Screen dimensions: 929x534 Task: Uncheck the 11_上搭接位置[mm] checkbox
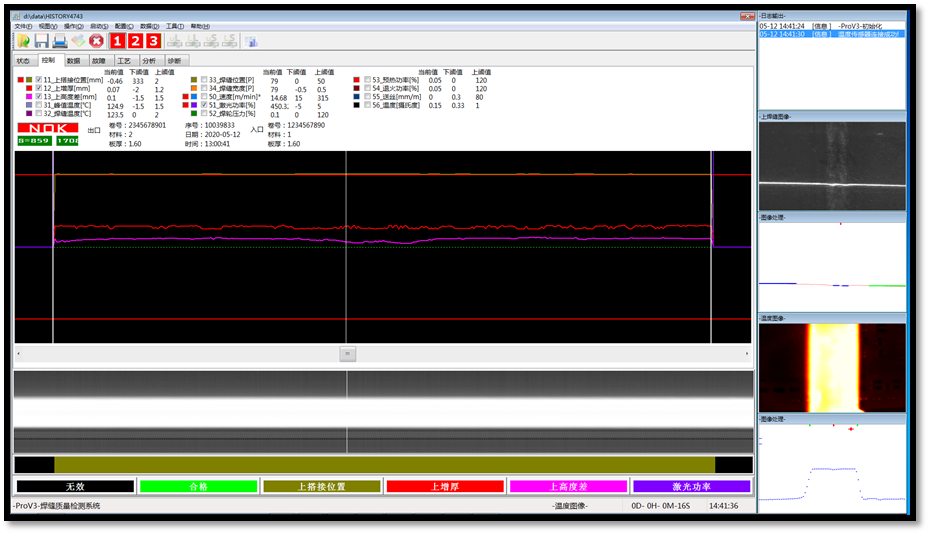click(39, 80)
